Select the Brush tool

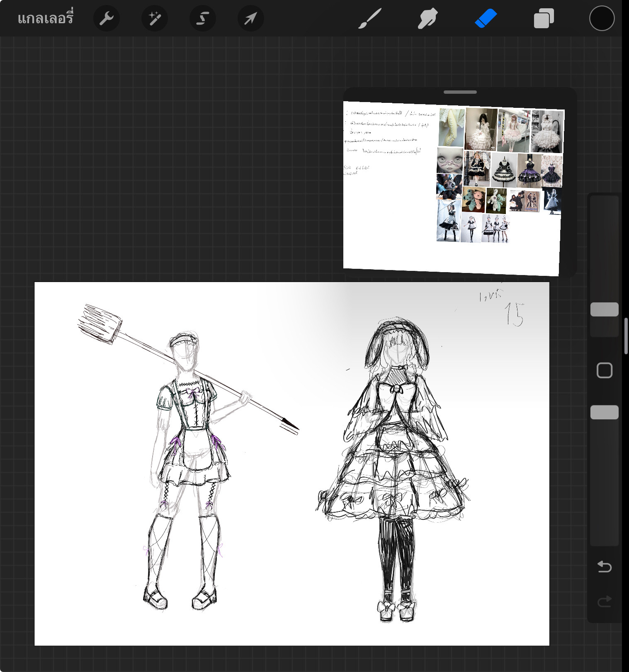click(x=369, y=19)
